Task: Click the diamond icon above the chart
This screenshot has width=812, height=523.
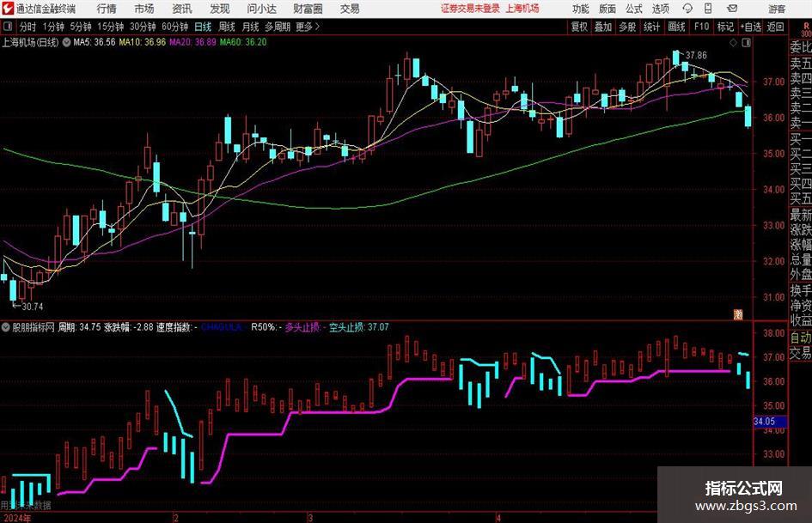Action: [733, 43]
